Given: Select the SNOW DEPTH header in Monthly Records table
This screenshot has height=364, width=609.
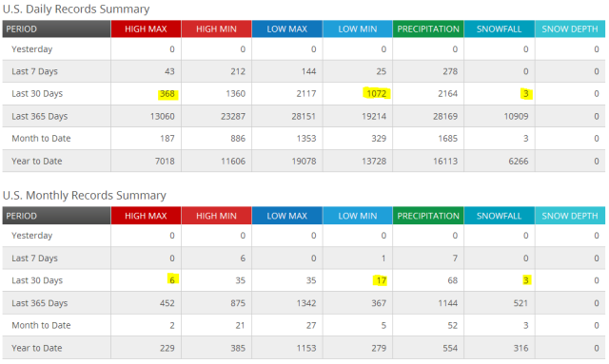Looking at the screenshot, I should tap(570, 216).
